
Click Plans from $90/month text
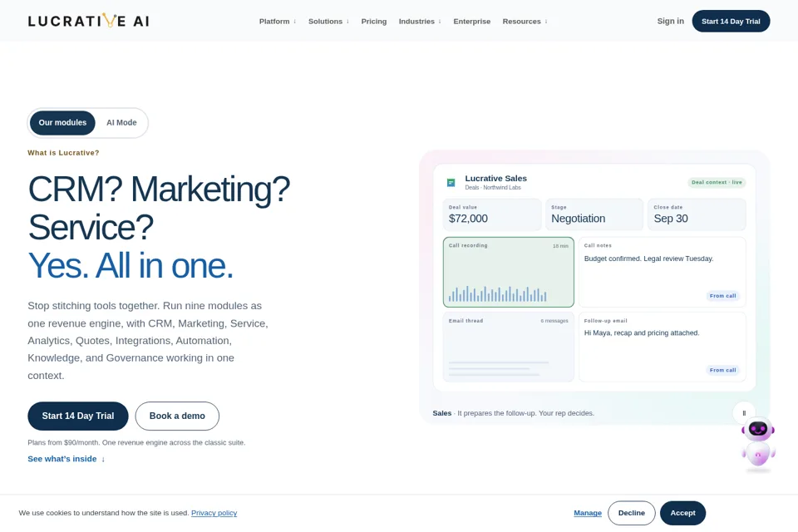point(136,442)
